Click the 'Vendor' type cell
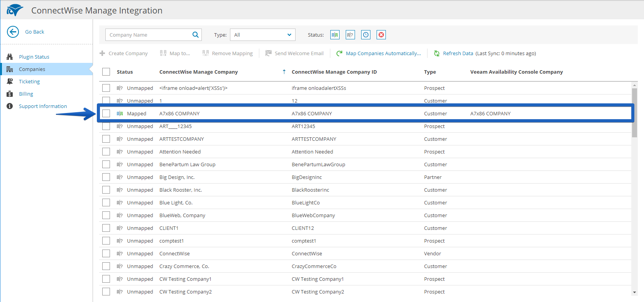Viewport: 644px width, 302px height. click(x=433, y=253)
